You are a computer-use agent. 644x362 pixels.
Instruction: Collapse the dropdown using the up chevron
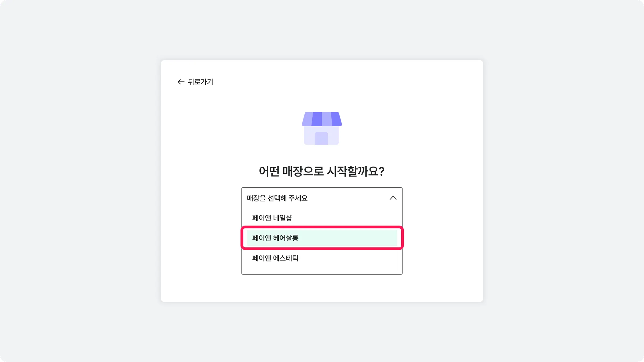[393, 198]
